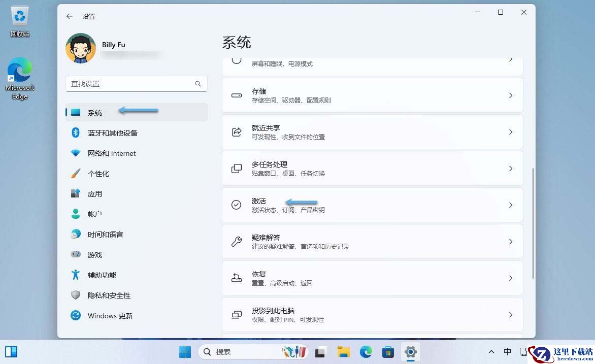Click 存储空间、驱动器、配置规则 description text
595x364 pixels.
pos(291,100)
